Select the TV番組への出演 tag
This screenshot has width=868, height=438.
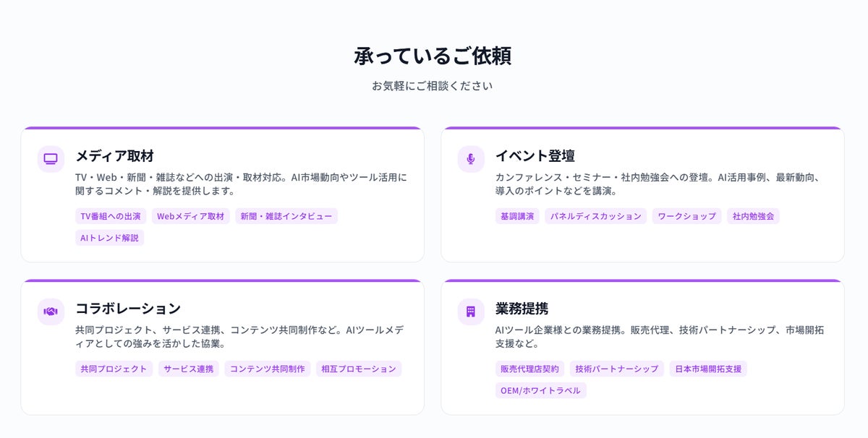111,216
